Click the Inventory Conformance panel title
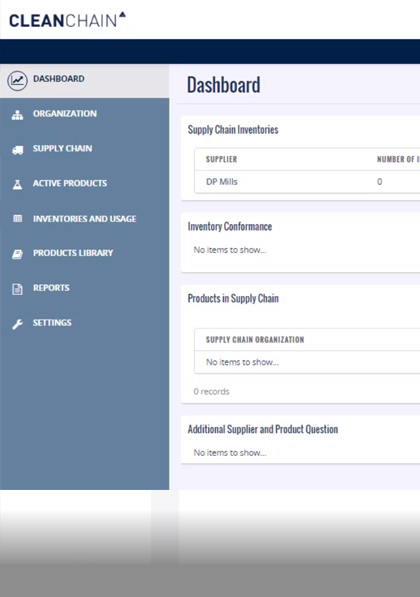This screenshot has height=597, width=420. pos(230,227)
